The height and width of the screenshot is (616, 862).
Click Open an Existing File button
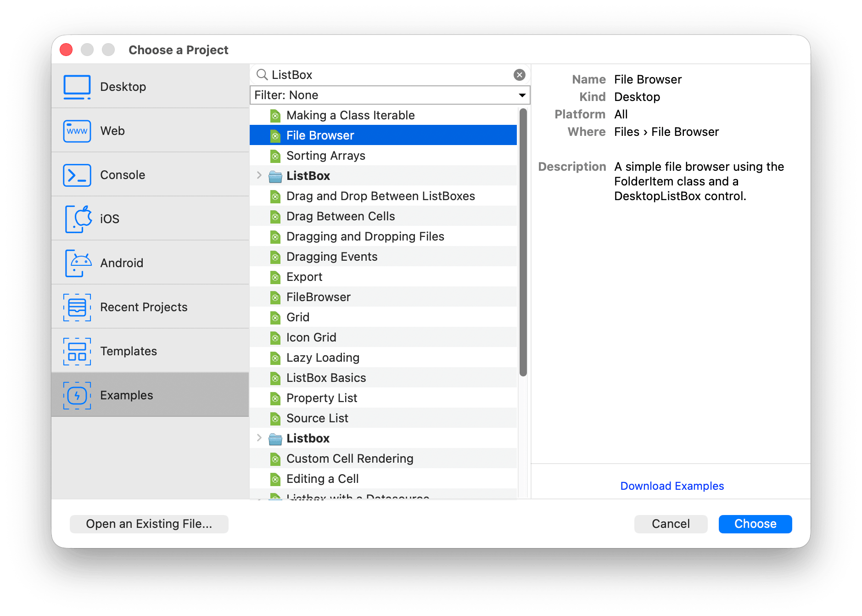click(x=149, y=524)
